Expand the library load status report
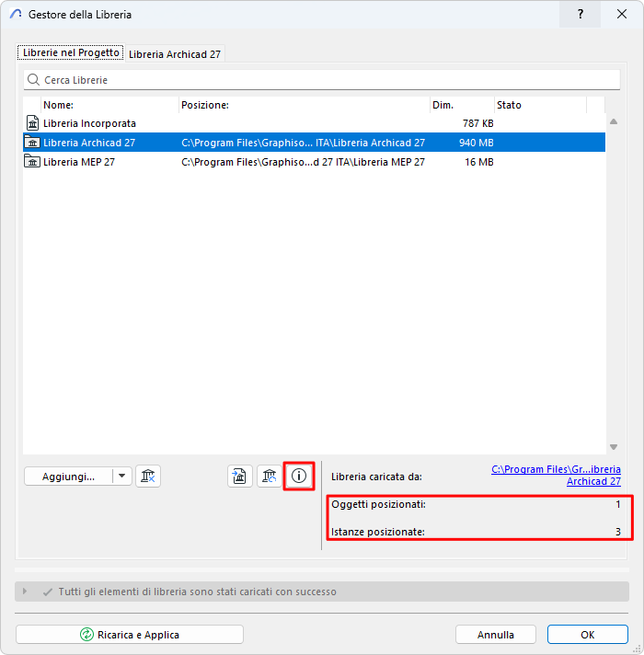This screenshot has width=644, height=655. click(25, 592)
